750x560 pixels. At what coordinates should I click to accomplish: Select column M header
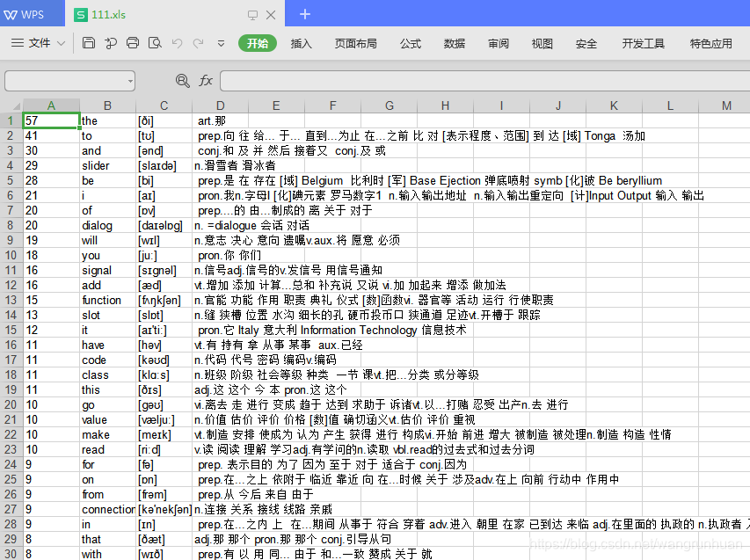point(726,105)
